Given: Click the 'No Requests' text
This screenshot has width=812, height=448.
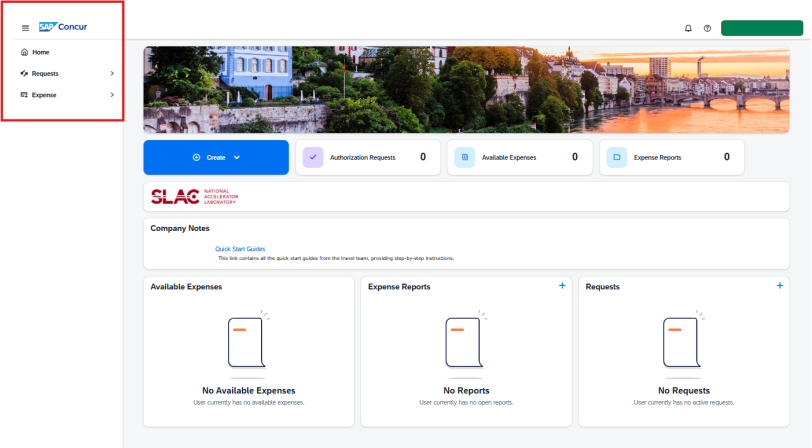Looking at the screenshot, I should (x=684, y=391).
